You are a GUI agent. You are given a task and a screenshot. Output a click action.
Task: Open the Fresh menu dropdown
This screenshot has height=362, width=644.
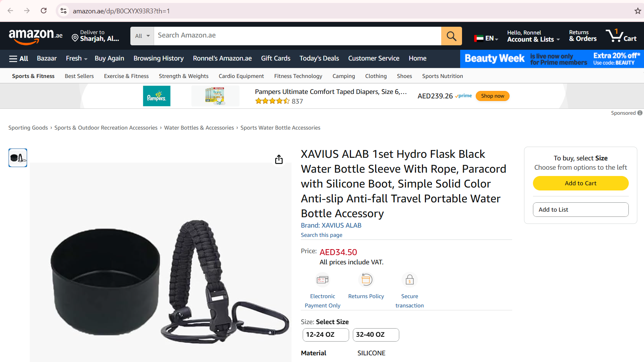point(77,59)
